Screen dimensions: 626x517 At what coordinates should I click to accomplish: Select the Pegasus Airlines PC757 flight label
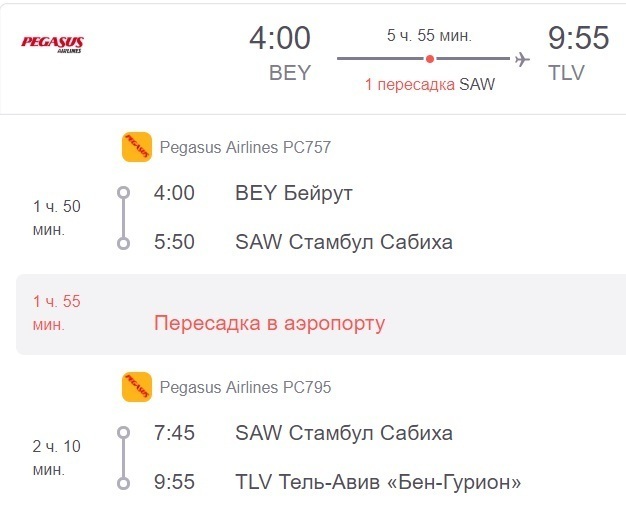point(245,148)
